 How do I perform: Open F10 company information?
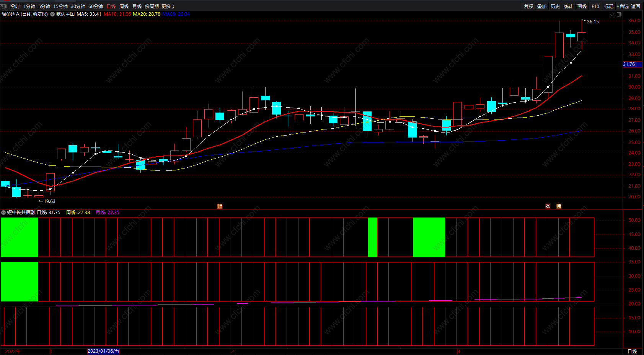[595, 7]
